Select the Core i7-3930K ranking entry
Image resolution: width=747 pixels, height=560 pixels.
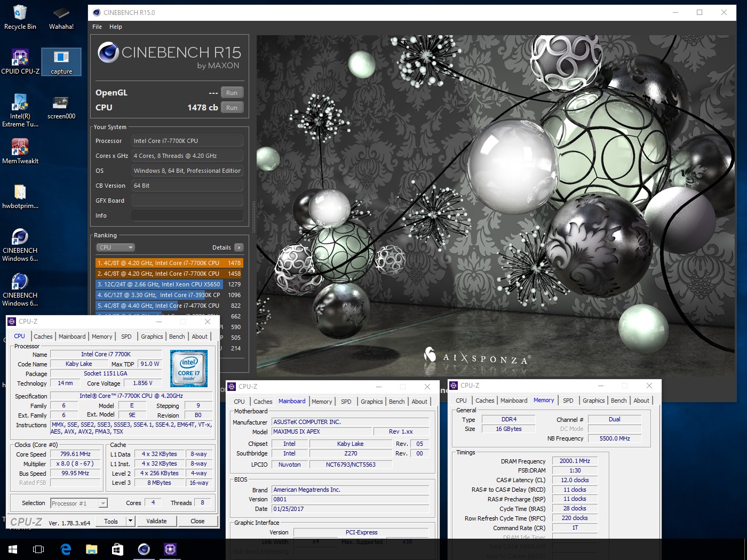[x=169, y=295]
